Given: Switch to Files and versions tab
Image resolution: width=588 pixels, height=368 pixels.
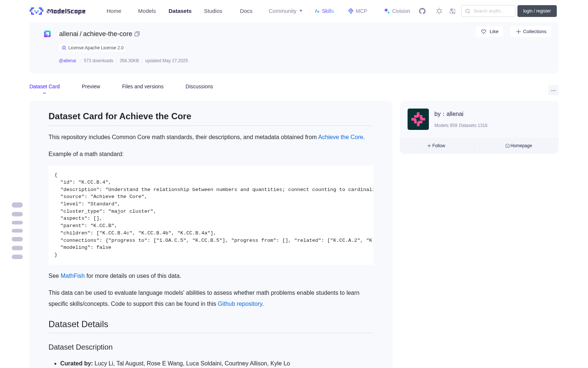Looking at the screenshot, I should click(143, 86).
